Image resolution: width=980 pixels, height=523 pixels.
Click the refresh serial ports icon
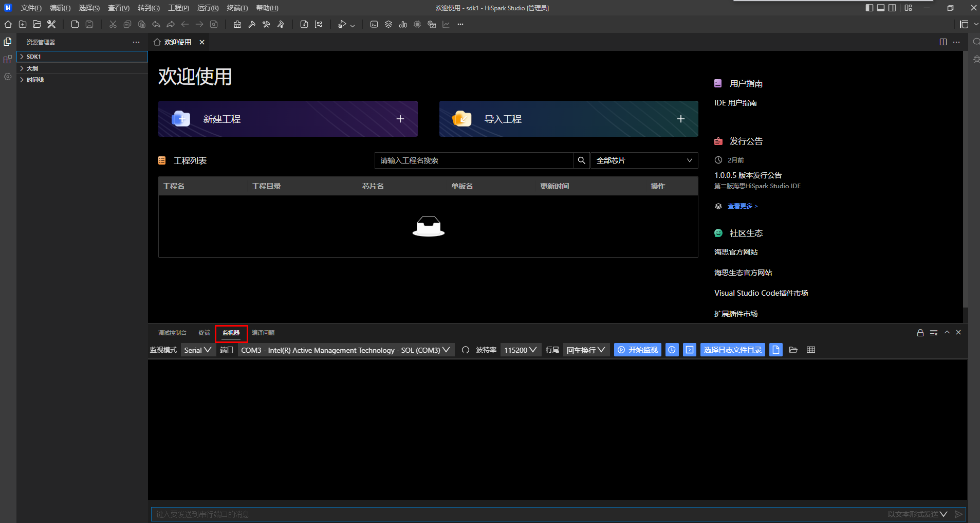tap(466, 350)
